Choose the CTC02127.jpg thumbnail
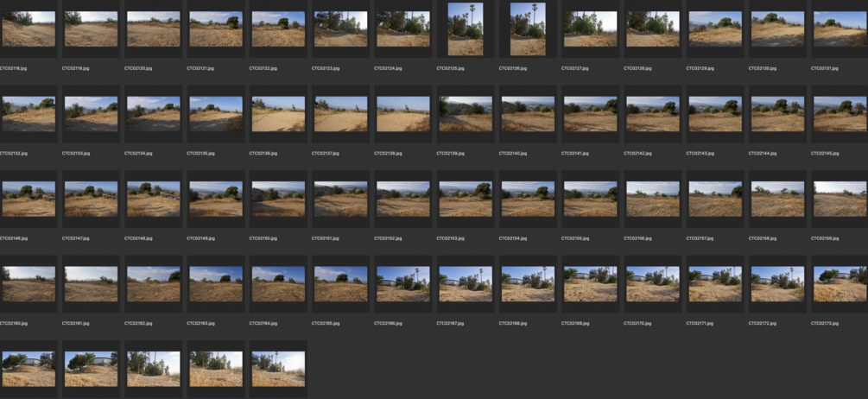The image size is (868, 399). [x=591, y=28]
